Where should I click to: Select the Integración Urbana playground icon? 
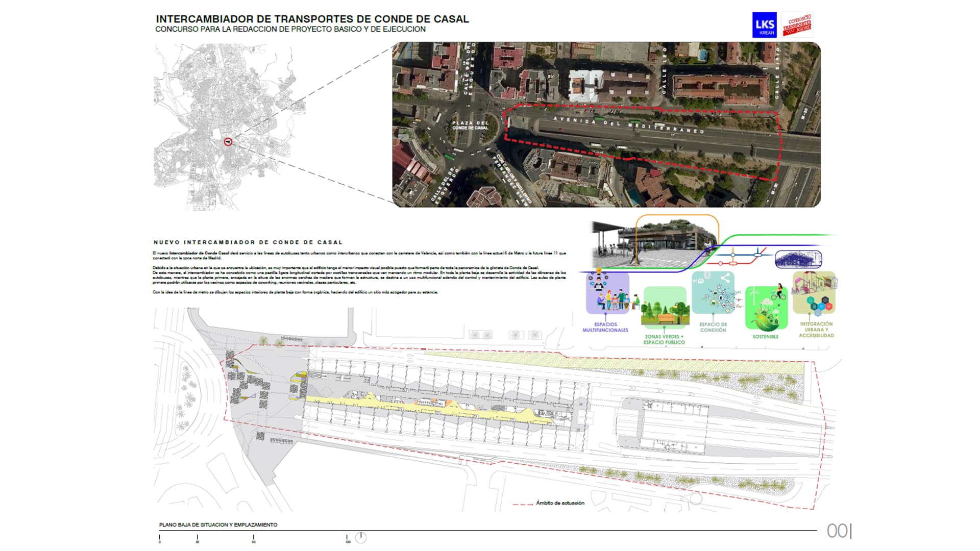(815, 292)
